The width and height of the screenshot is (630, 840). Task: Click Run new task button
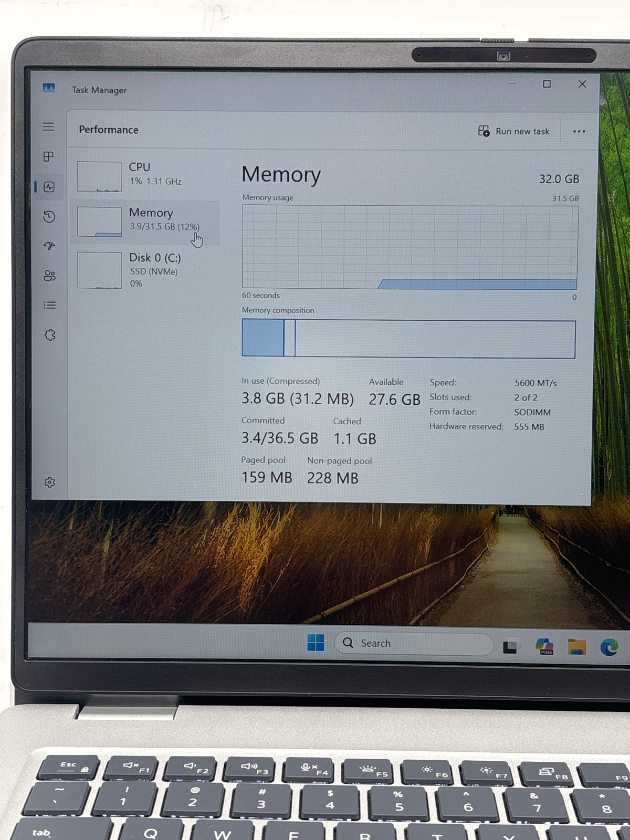pos(513,131)
